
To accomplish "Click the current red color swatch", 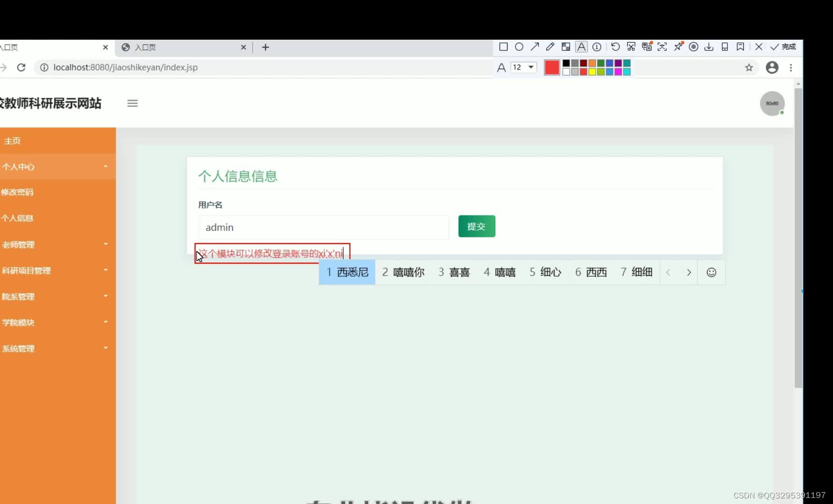I will 552,68.
